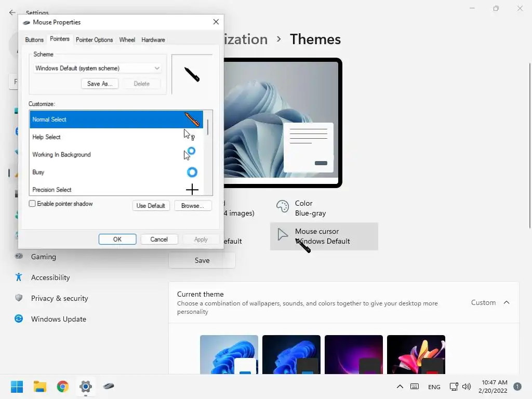Select the light blue Windows theme thumbnail
Screen dimensions: 532x399
[229, 354]
